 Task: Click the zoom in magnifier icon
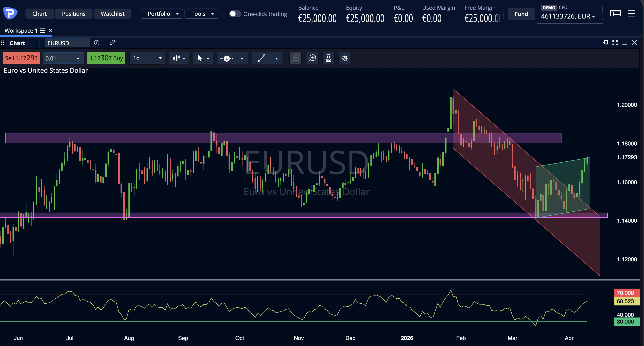coord(312,58)
